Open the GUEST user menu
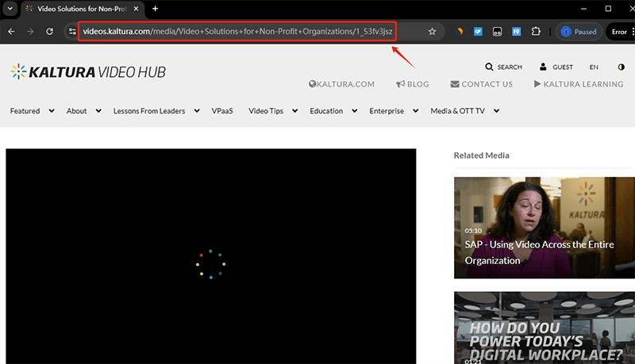Image resolution: width=635 pixels, height=364 pixels. pyautogui.click(x=556, y=67)
